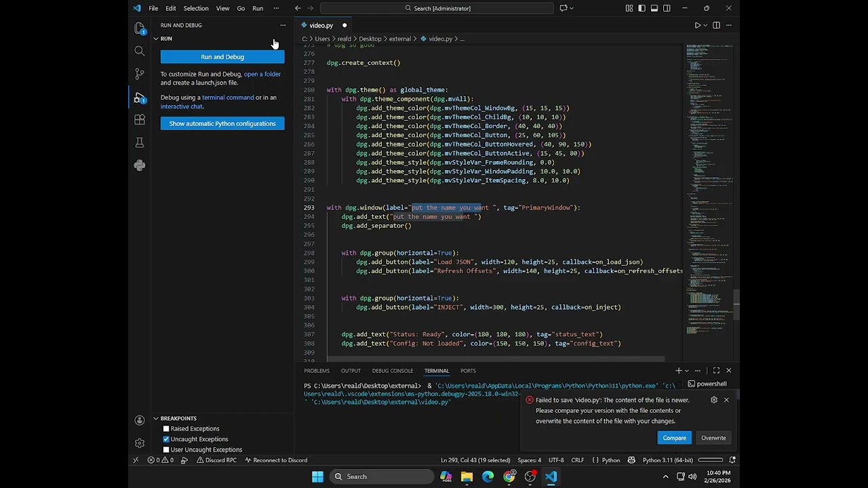Go back with the title bar arrow

tap(298, 8)
